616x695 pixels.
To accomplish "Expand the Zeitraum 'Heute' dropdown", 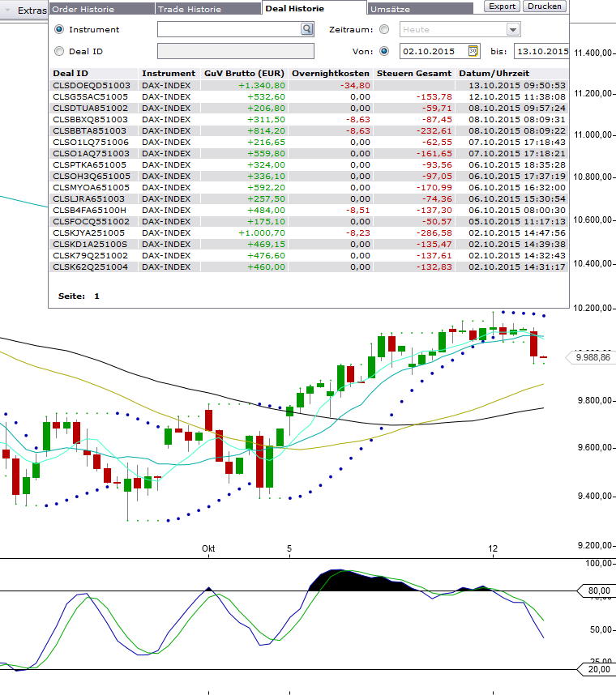I will tap(512, 29).
